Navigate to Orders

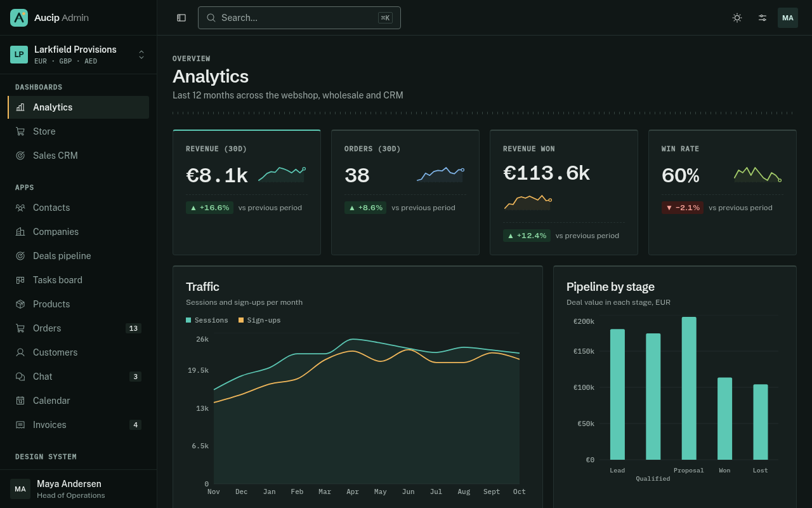(78, 328)
